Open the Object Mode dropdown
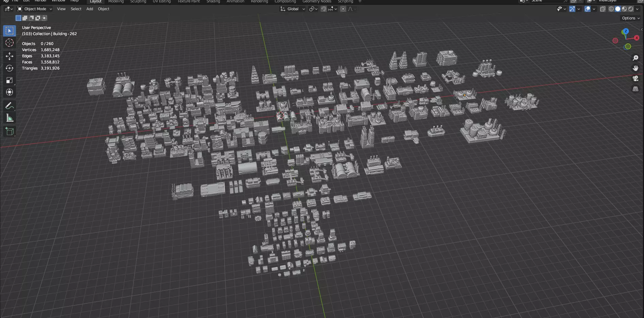644x318 pixels. click(x=35, y=9)
